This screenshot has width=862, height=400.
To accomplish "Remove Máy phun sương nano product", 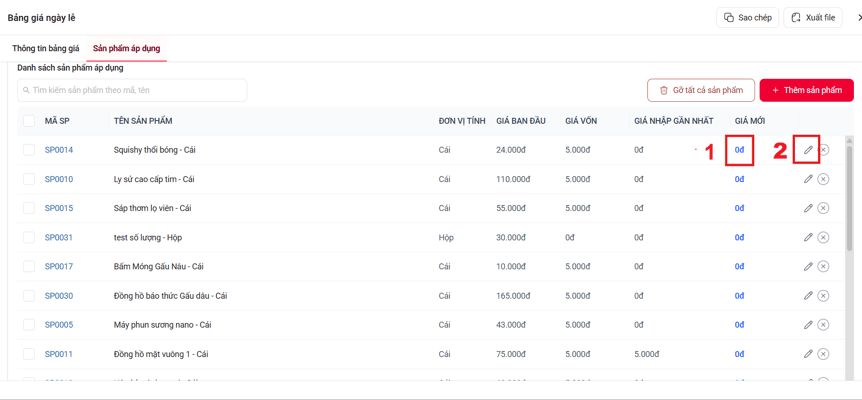I will point(823,325).
